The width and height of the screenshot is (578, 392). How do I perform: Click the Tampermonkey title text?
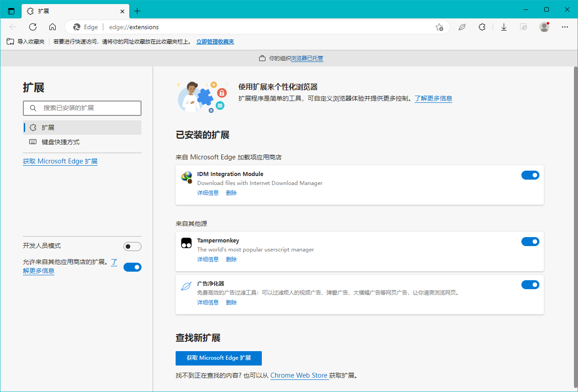tap(218, 241)
